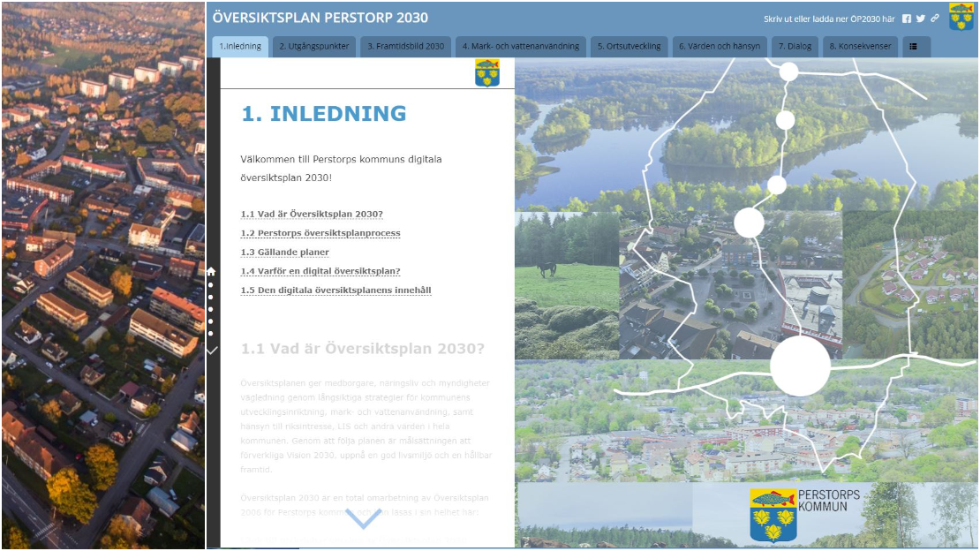980x551 pixels.
Task: Click the topmost white circle on the map
Action: tap(788, 72)
